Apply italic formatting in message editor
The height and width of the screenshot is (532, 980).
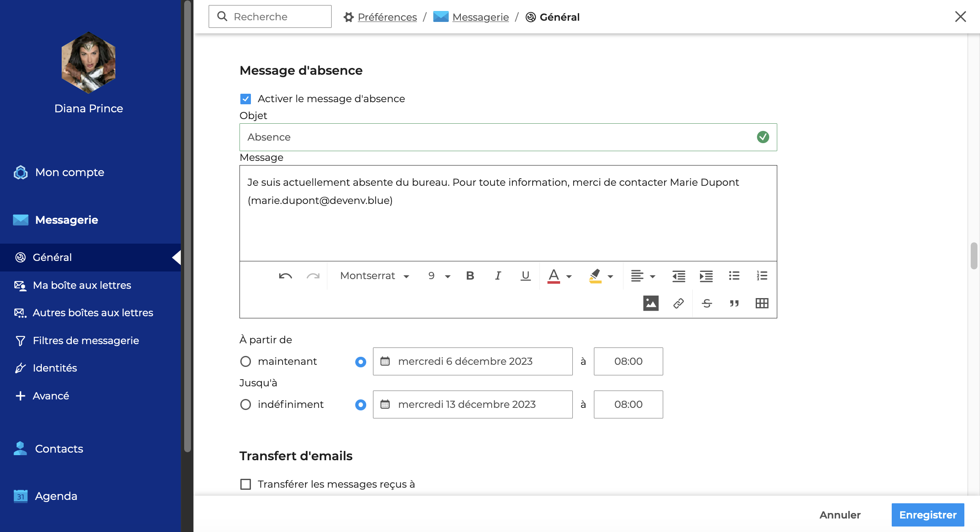tap(498, 276)
